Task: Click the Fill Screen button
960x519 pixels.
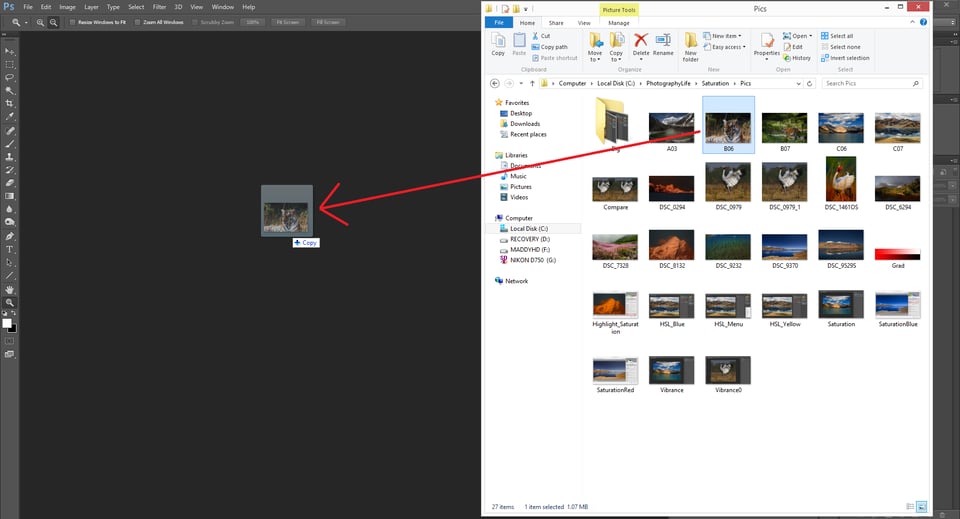Action: [328, 22]
